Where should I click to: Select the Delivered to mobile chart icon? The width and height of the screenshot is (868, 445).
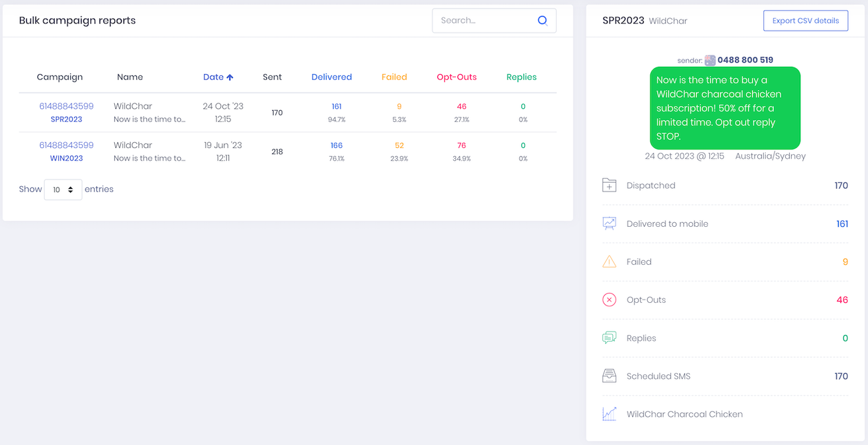tap(609, 224)
